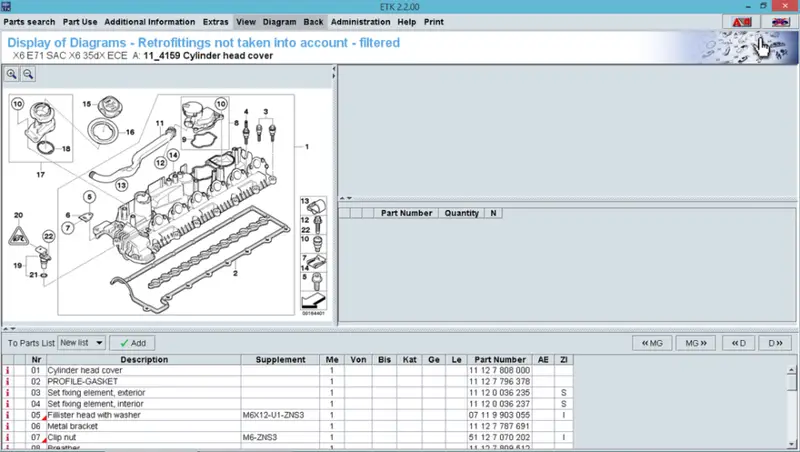Click the Supplement column header
Screen dimensions: 800x452
click(280, 360)
